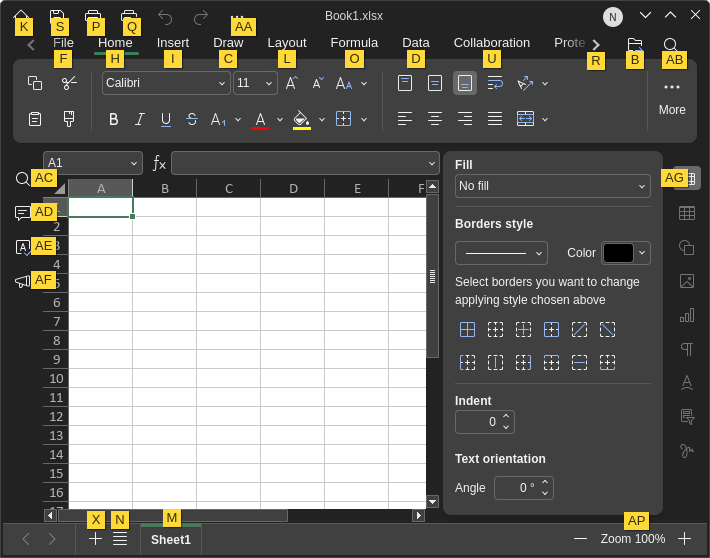Open Chart settings in right sidebar
The width and height of the screenshot is (710, 558).
click(x=687, y=315)
